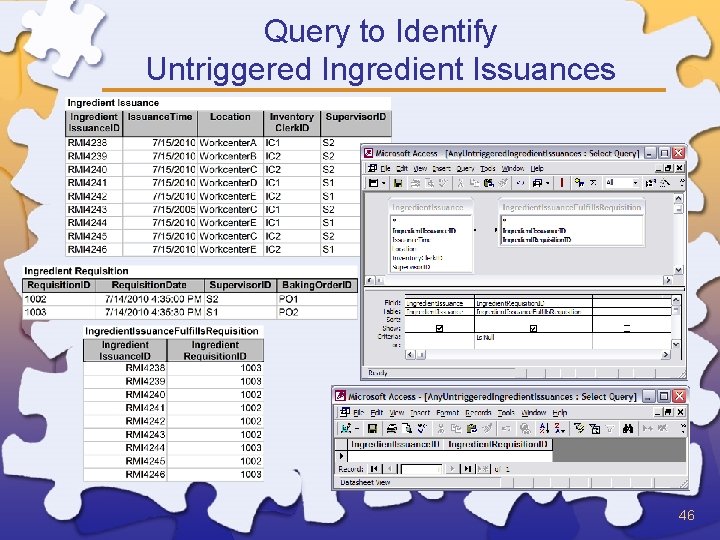Select SupervisorID field in IngredientIssuance table box

pos(411,267)
